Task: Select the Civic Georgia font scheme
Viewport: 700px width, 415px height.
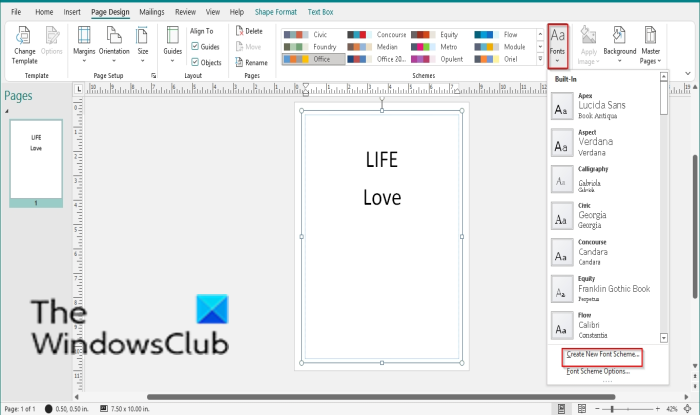Action: [x=605, y=216]
